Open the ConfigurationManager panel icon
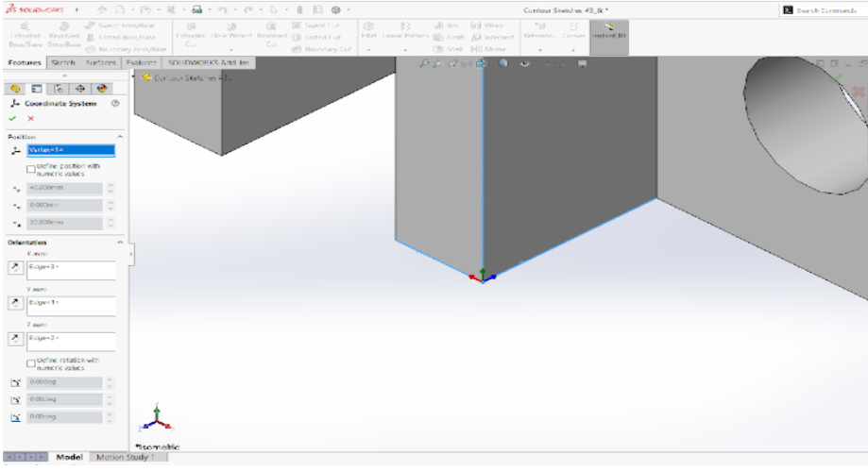The image size is (868, 471). 58,88
